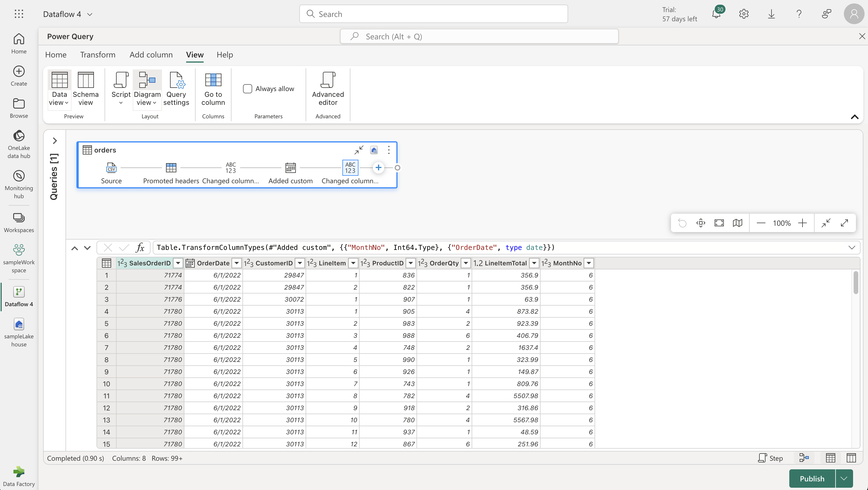
Task: Open the user account avatar
Action: [x=854, y=14]
